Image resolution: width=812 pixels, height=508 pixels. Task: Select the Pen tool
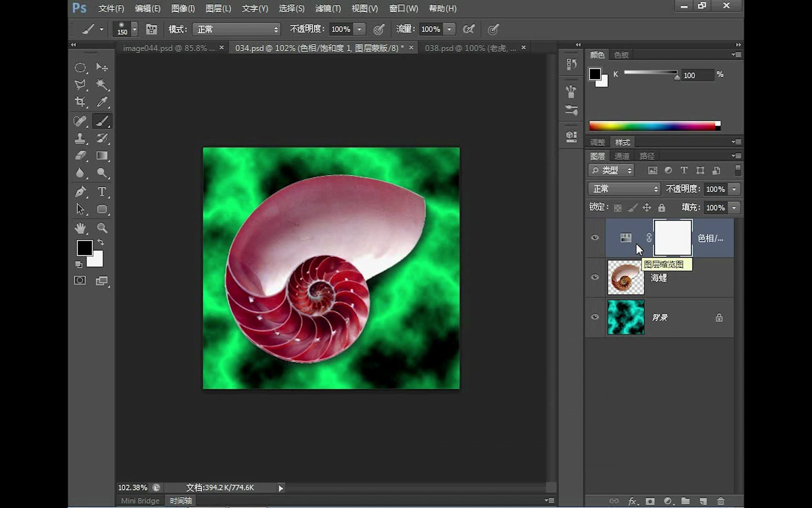point(80,192)
